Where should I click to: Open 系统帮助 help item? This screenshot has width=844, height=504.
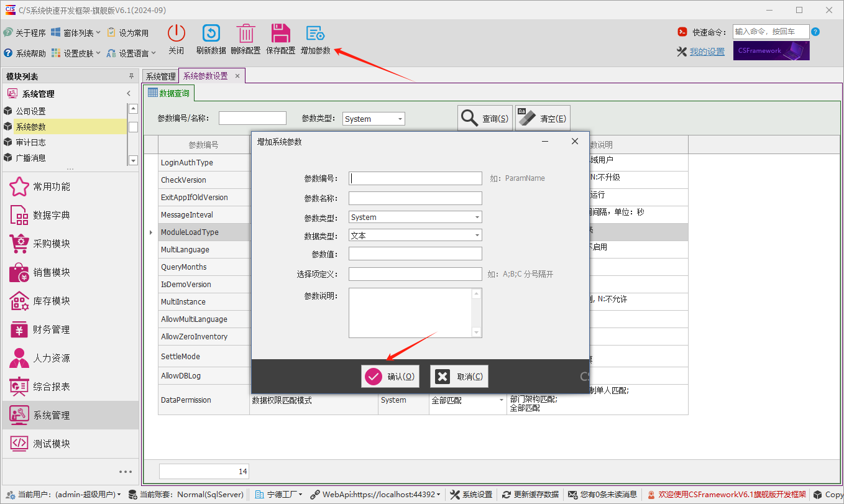25,53
